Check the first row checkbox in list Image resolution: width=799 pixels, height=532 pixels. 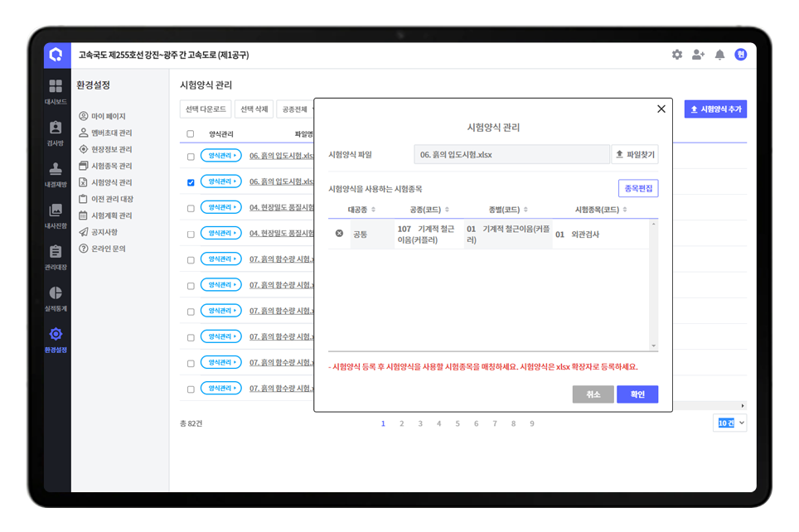pyautogui.click(x=191, y=157)
